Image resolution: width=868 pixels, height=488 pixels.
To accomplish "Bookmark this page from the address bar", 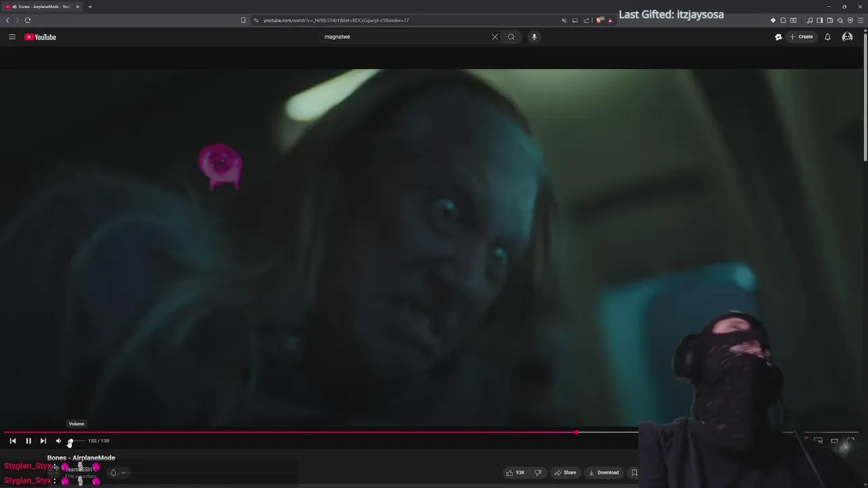I will (x=243, y=20).
